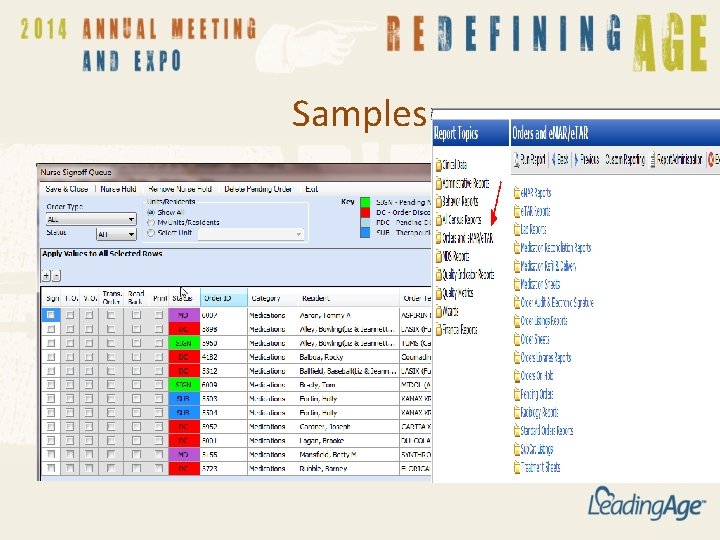Image resolution: width=720 pixels, height=540 pixels.
Task: Open the MDS Reports folder icon
Action: (439, 257)
